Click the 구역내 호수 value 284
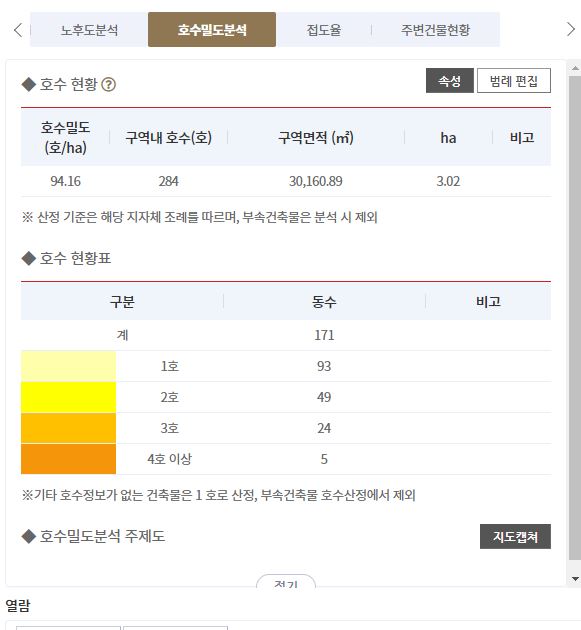The image size is (581, 630). click(168, 181)
